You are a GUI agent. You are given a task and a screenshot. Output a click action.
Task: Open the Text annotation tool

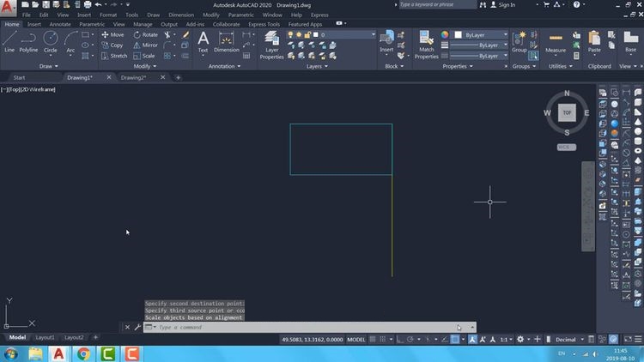click(x=203, y=41)
